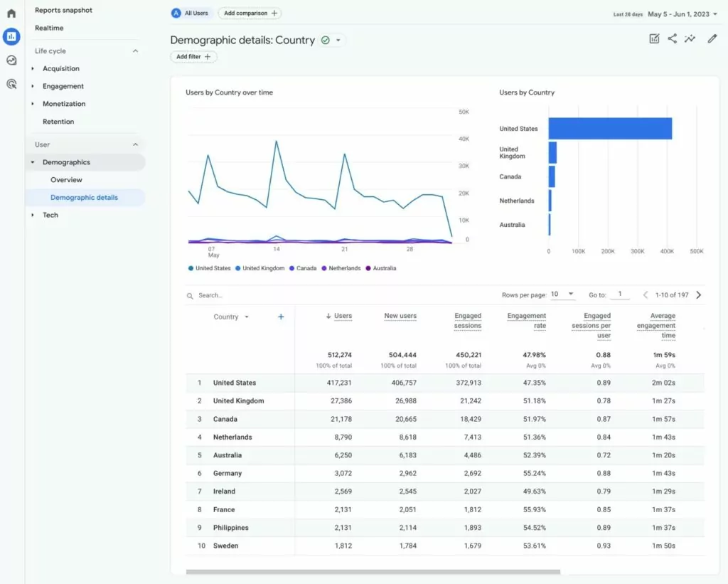Click Ireland's users value 2,569
Viewport: 728px width, 584px height.
(343, 492)
